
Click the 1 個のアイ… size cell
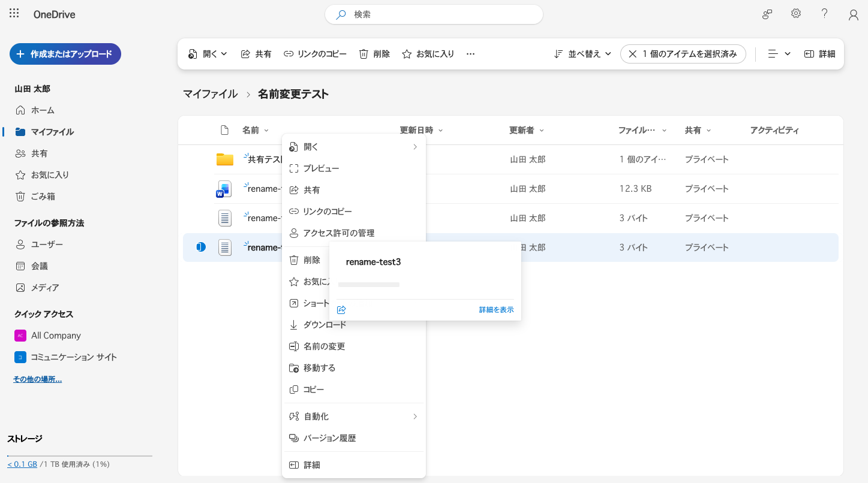642,159
